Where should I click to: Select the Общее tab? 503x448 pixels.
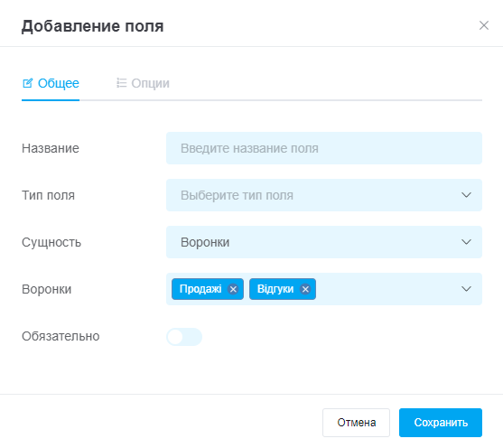tap(51, 83)
